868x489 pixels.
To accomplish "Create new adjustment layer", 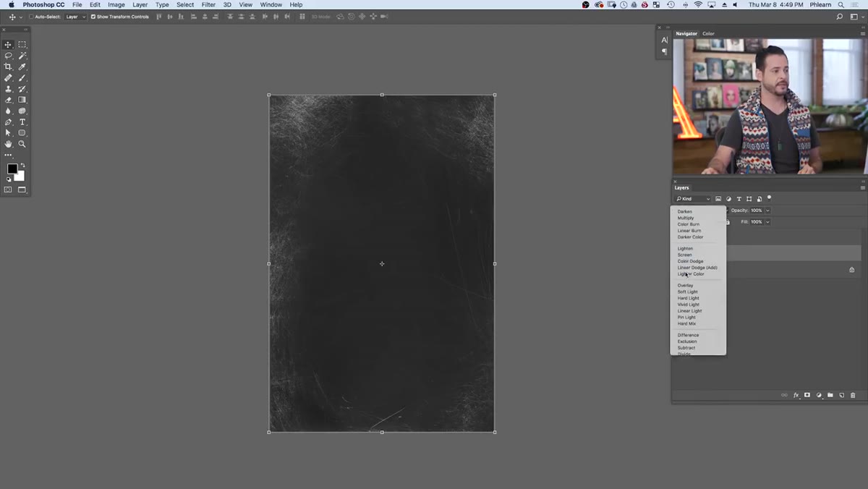I will 819,395.
